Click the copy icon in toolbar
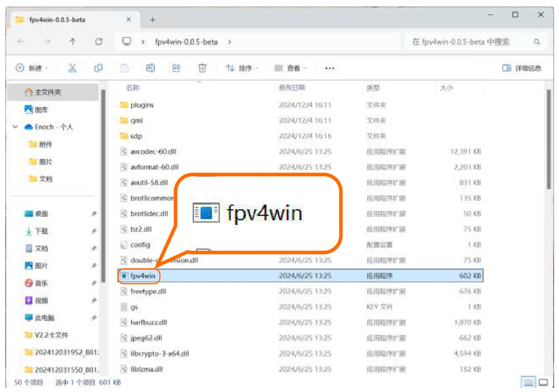The height and width of the screenshot is (392, 559). point(99,68)
